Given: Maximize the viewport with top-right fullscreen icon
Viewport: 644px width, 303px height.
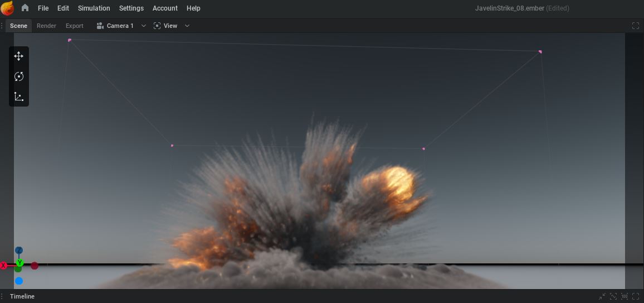Looking at the screenshot, I should click(x=636, y=26).
